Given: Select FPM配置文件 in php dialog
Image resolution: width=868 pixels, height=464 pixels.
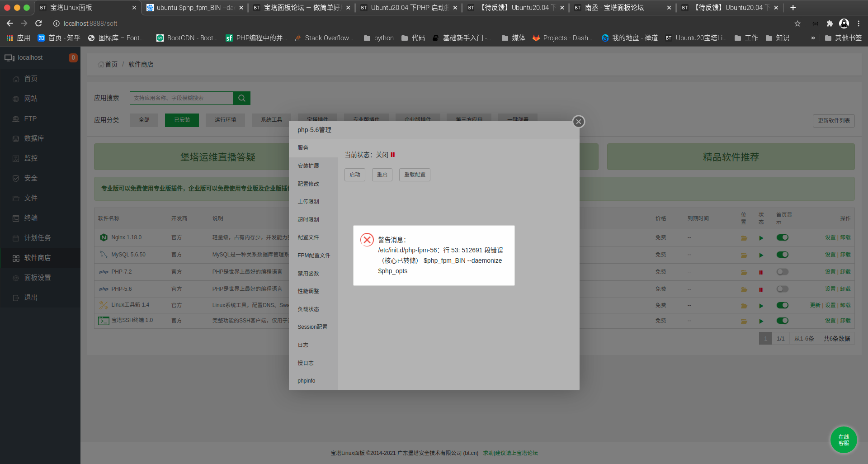Looking at the screenshot, I should point(313,256).
